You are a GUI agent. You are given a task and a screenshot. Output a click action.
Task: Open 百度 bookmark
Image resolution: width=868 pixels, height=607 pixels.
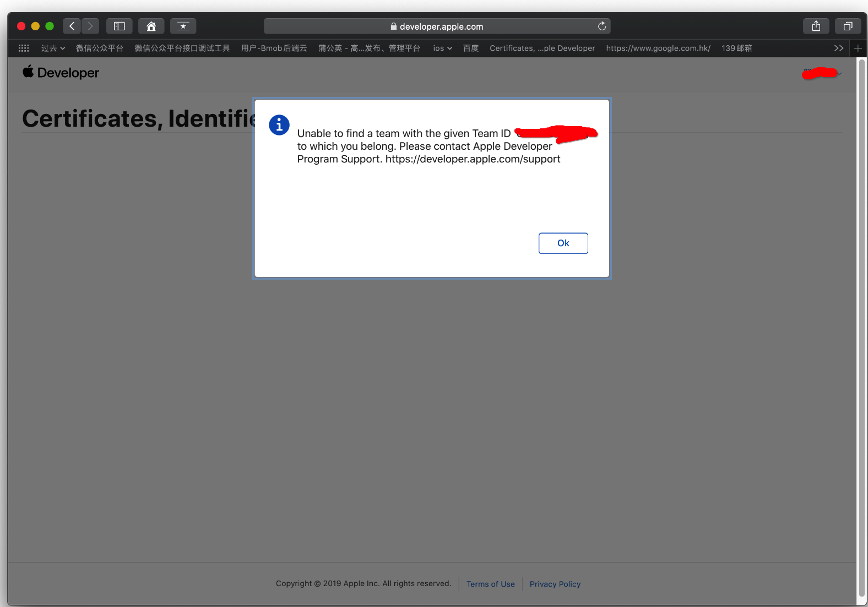tap(471, 48)
